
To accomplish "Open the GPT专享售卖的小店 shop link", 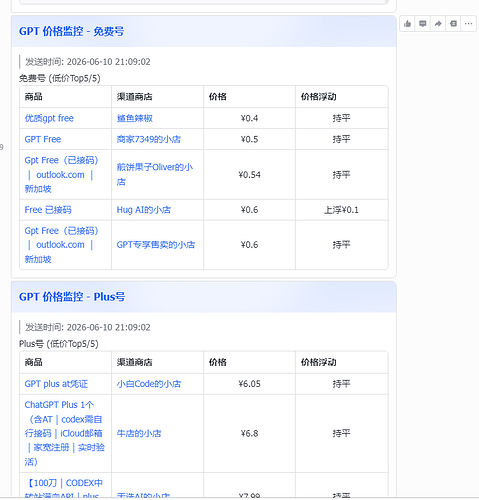I will tap(156, 245).
